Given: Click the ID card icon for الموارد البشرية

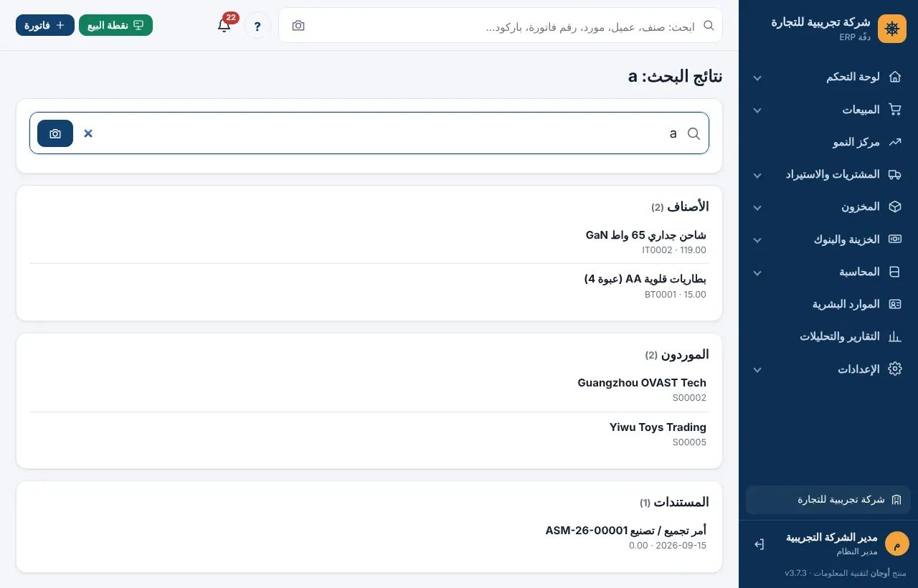Looking at the screenshot, I should pyautogui.click(x=894, y=304).
